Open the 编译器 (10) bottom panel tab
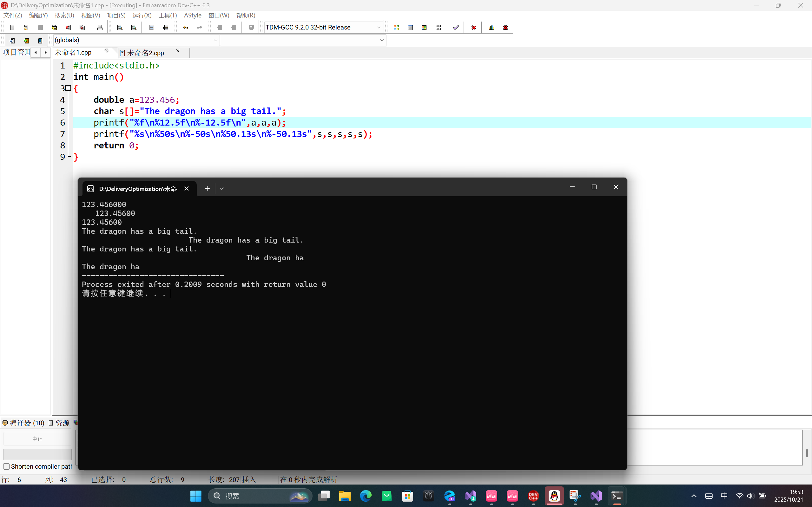Viewport: 812px width, 507px height. pos(23,423)
